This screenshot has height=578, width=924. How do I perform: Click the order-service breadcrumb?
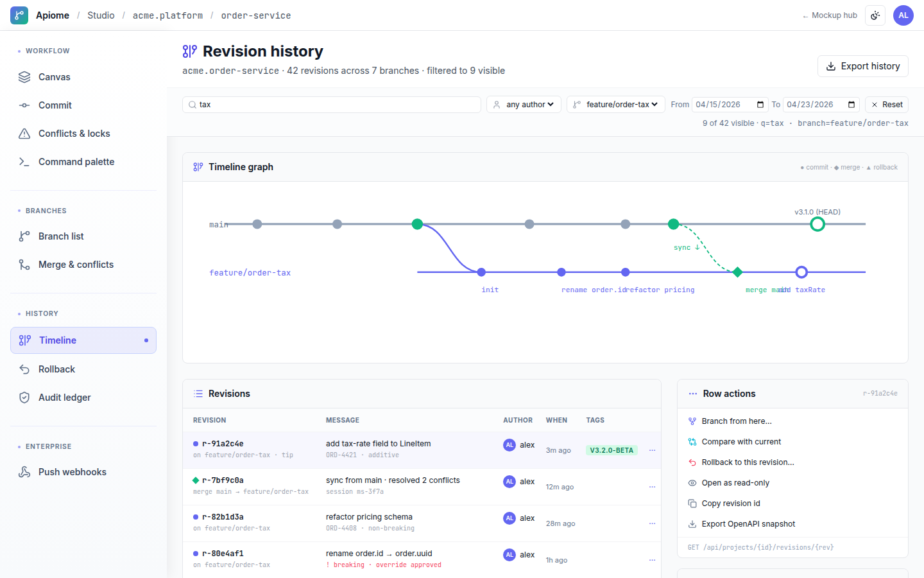tap(256, 15)
